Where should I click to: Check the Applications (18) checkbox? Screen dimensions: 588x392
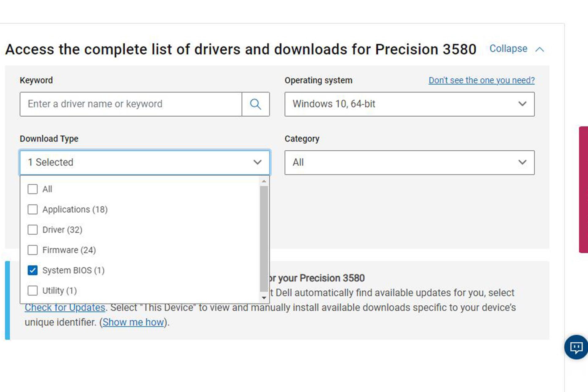tap(32, 209)
